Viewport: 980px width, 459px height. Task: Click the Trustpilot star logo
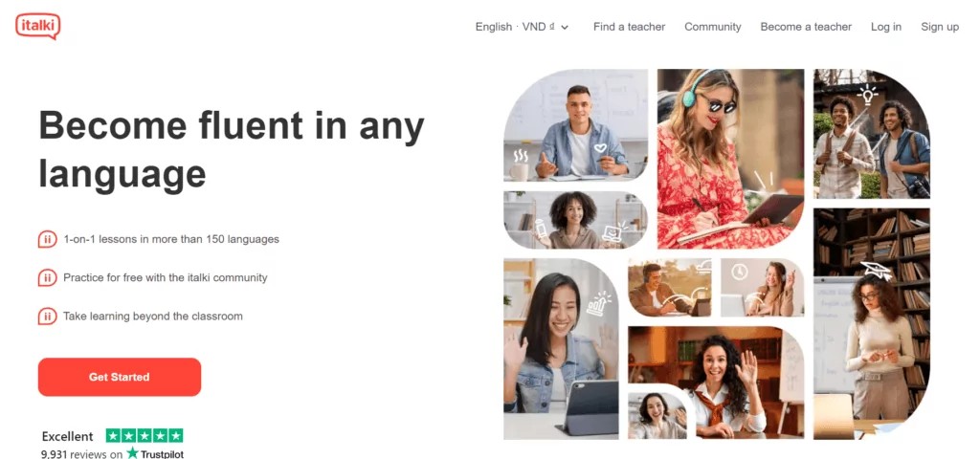pos(132,453)
